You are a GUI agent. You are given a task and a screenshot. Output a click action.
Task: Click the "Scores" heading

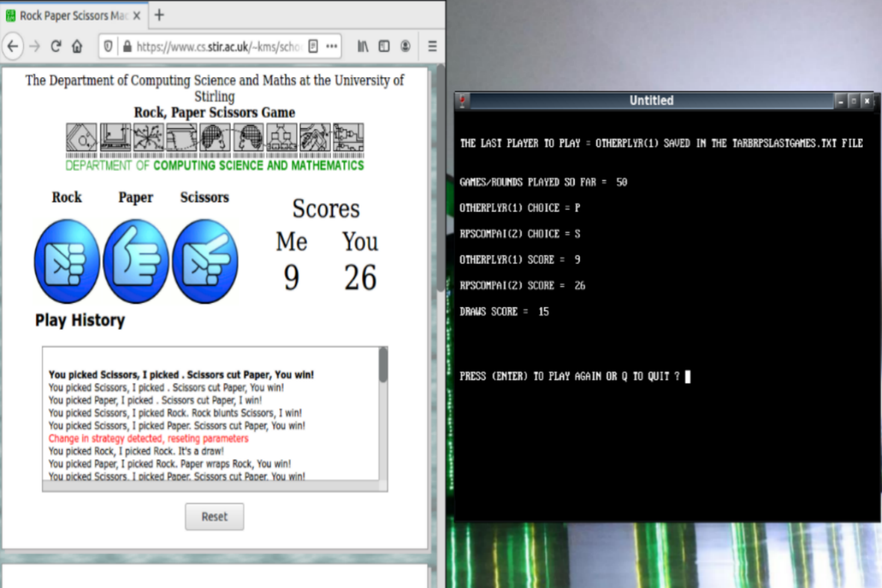tap(326, 209)
